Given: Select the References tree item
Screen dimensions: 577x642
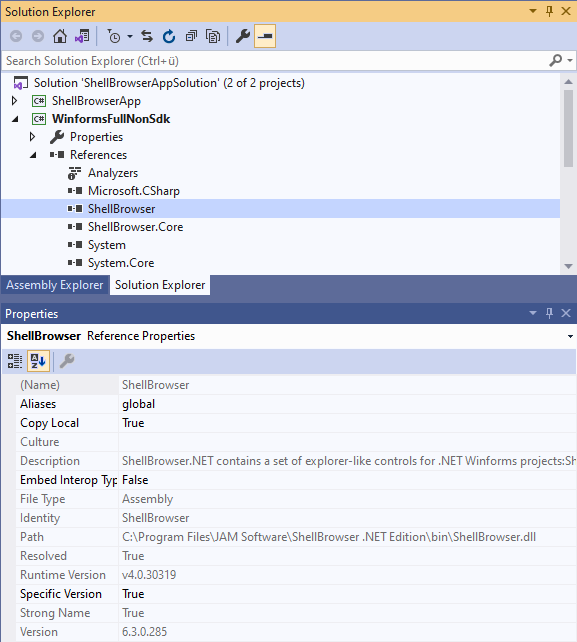Looking at the screenshot, I should click(98, 155).
